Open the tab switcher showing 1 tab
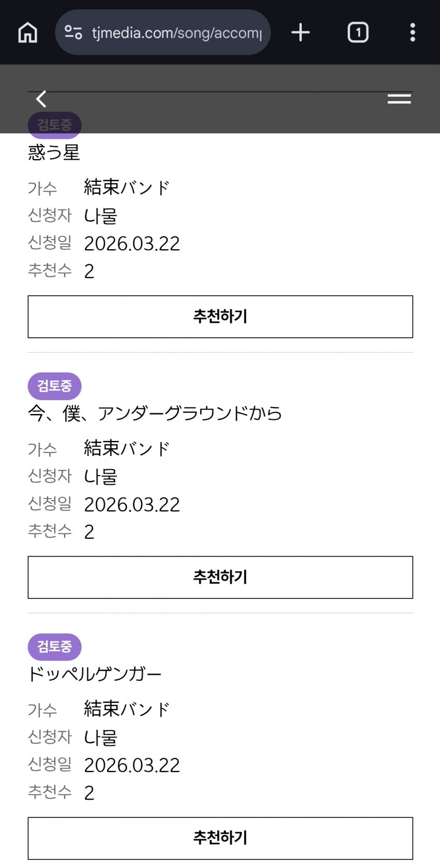The height and width of the screenshot is (868, 440). [358, 33]
